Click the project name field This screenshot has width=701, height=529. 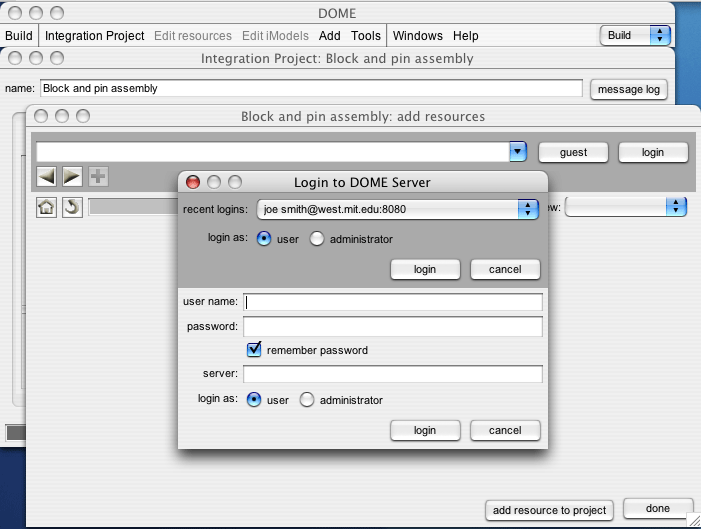[x=311, y=88]
